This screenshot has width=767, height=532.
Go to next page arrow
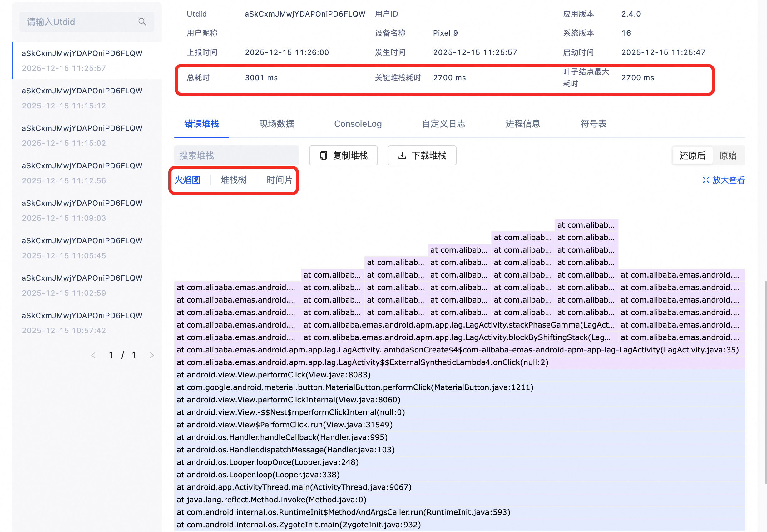tap(152, 355)
